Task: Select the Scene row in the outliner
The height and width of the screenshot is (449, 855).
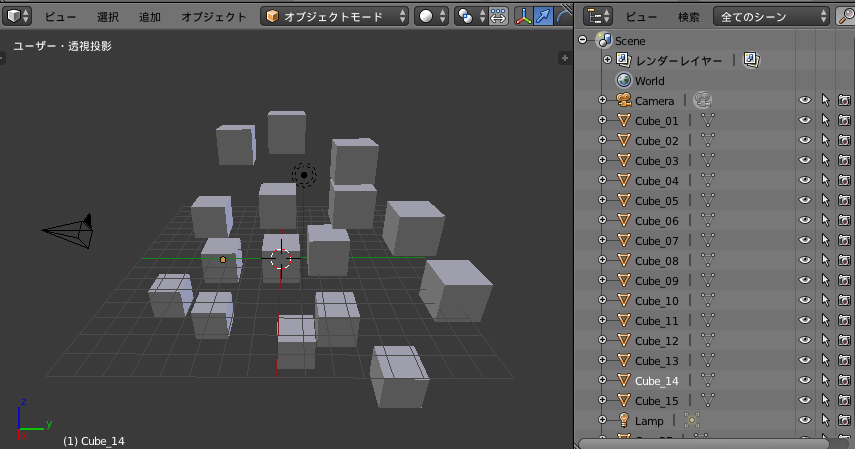Action: click(630, 41)
